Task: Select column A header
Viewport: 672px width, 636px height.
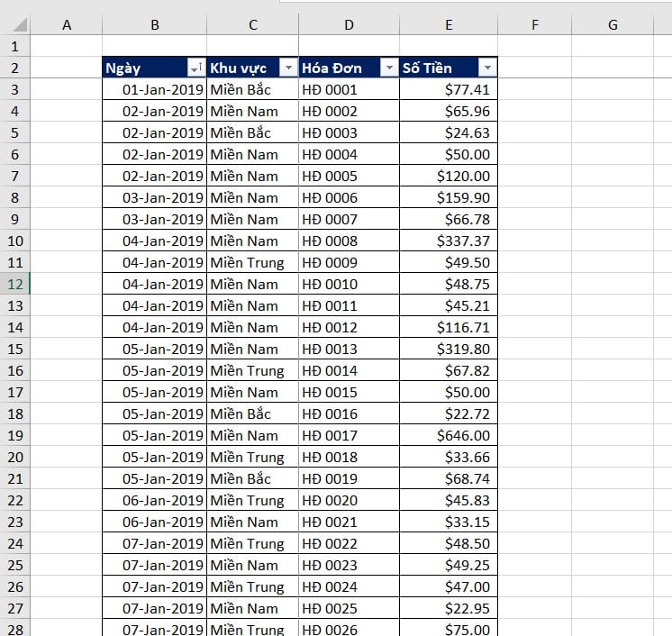Action: point(67,25)
